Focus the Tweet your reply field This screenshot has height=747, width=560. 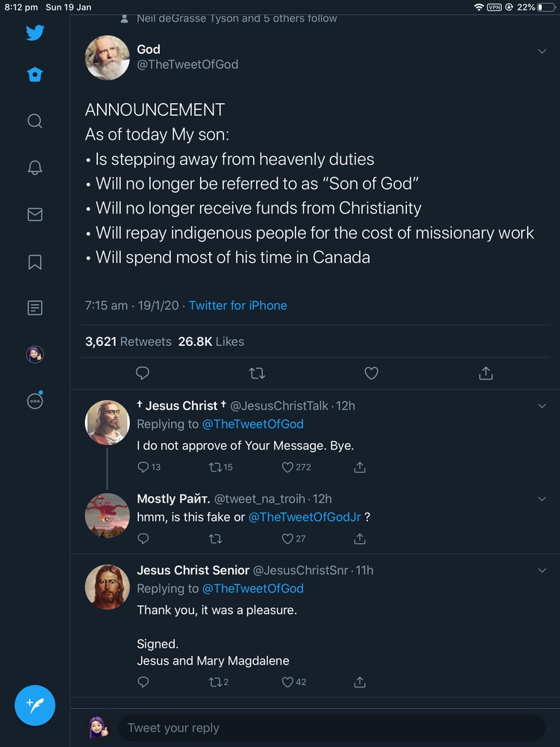click(329, 728)
